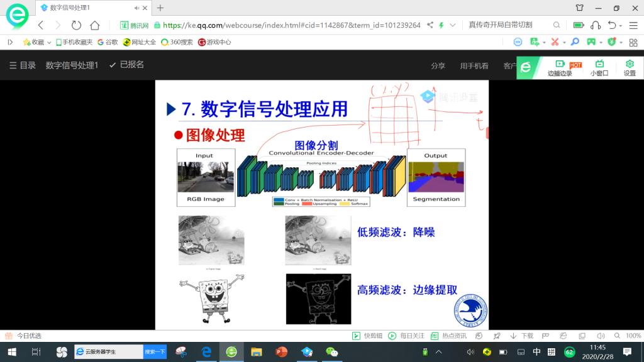Click the URL address field
Image resolution: width=644 pixels, height=362 pixels.
pos(292,25)
